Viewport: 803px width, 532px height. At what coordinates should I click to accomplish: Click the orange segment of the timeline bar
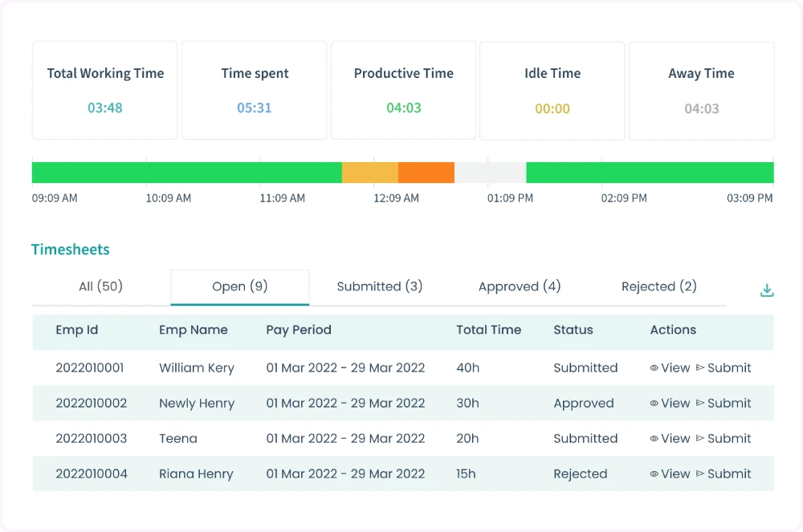point(426,173)
